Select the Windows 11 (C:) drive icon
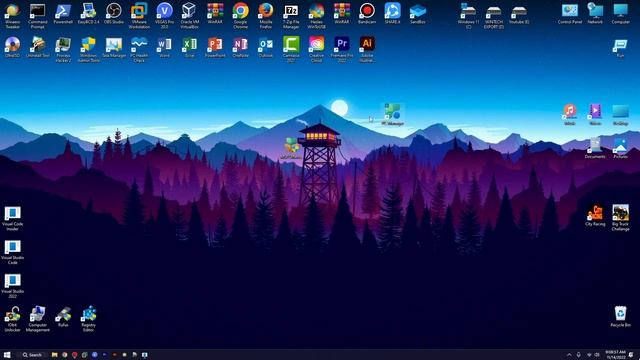 [x=468, y=16]
